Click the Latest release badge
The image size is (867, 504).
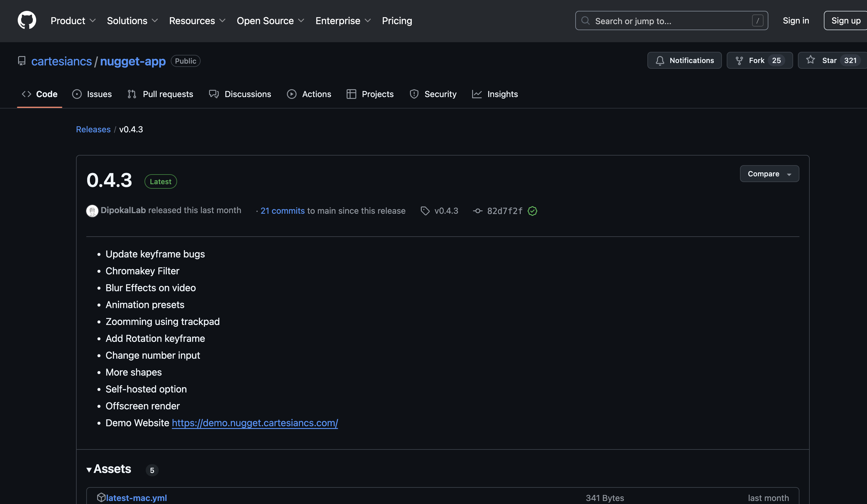(161, 181)
